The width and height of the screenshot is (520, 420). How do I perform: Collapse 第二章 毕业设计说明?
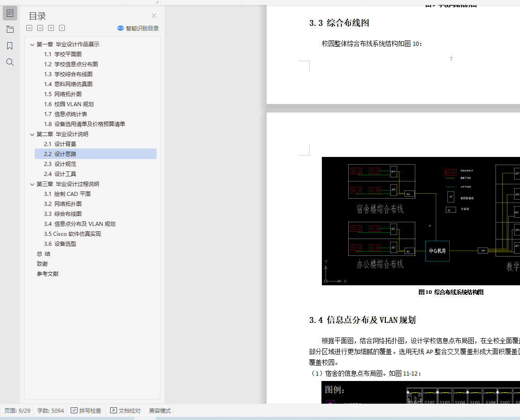coord(32,134)
